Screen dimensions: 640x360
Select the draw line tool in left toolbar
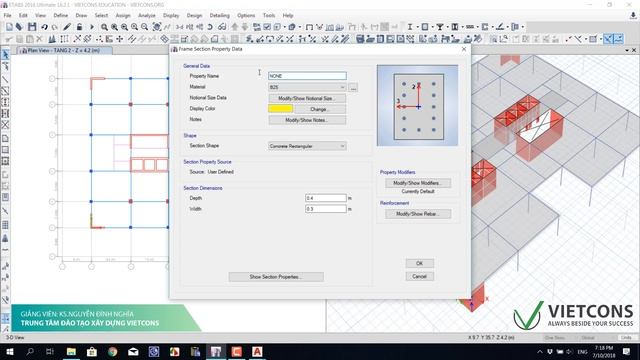pyautogui.click(x=5, y=79)
